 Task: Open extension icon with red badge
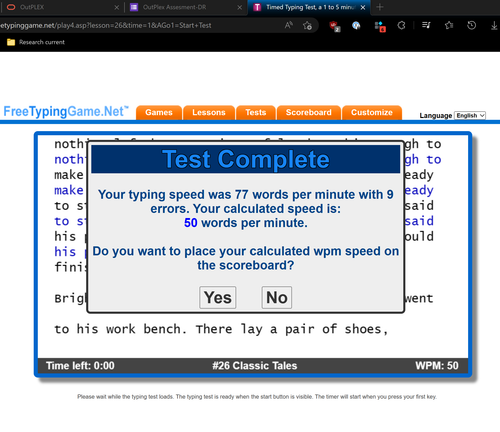pyautogui.click(x=380, y=26)
